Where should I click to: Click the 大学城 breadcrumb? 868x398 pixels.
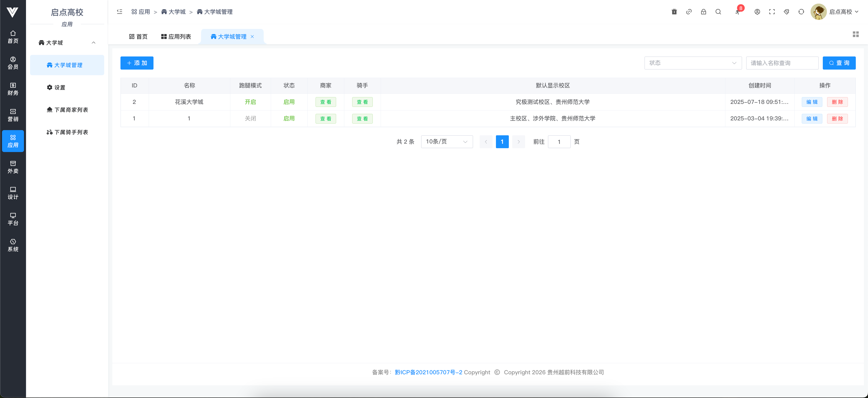point(173,12)
